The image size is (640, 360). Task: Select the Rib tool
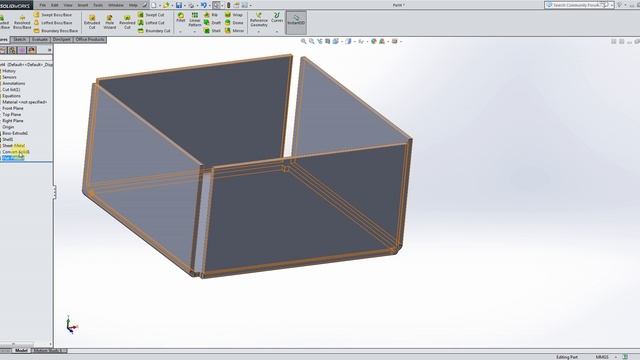pos(211,15)
